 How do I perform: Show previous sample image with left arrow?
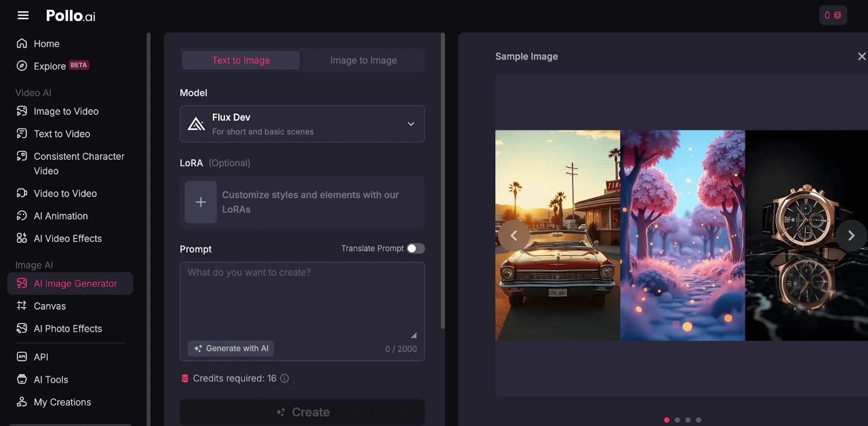coord(513,235)
